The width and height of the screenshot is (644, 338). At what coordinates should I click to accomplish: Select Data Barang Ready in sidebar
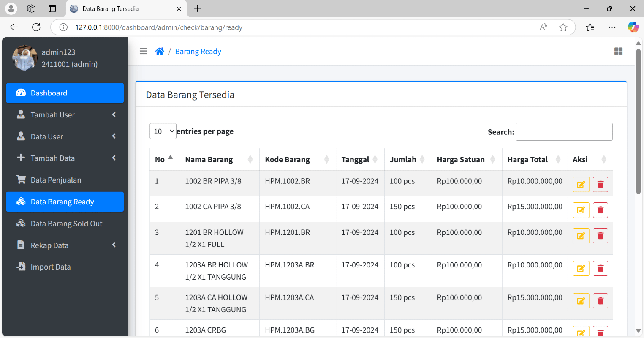click(65, 202)
